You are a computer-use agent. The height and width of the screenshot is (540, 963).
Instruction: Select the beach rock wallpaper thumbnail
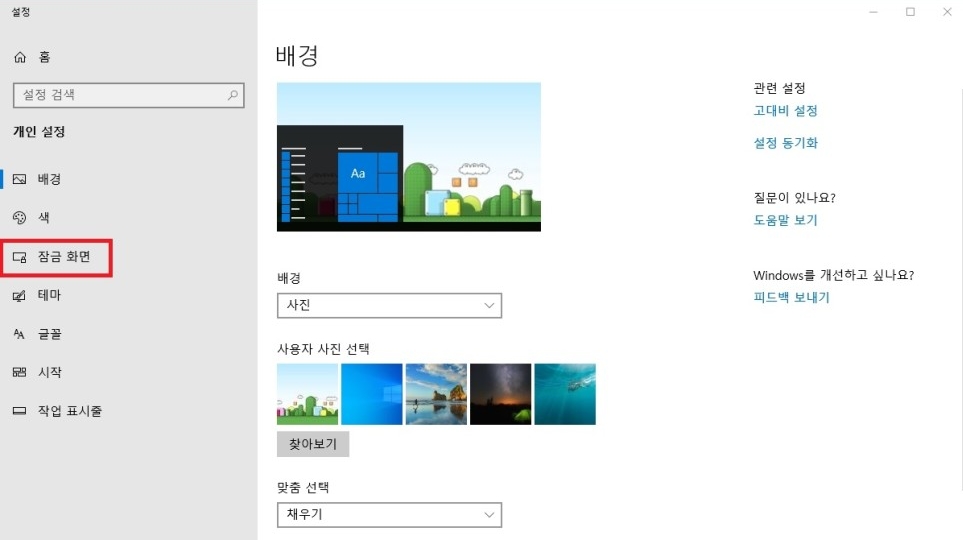point(436,394)
